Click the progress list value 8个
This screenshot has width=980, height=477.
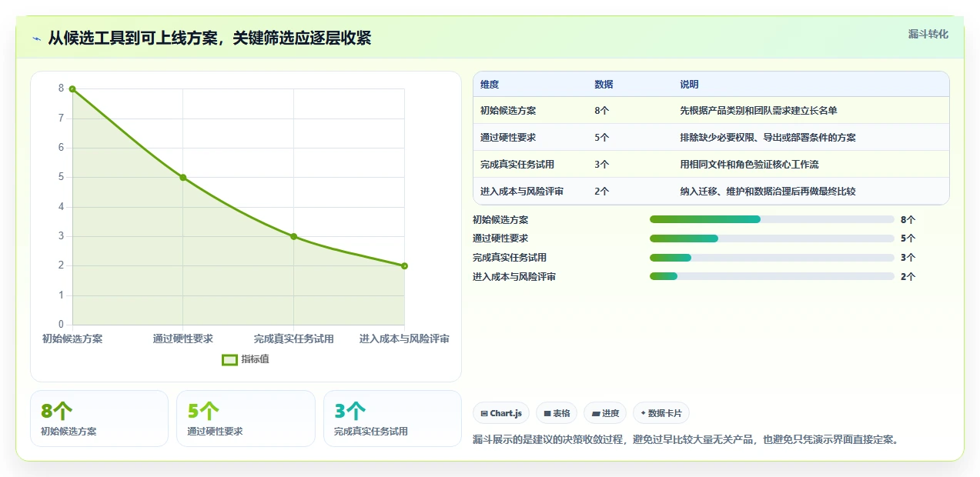[x=908, y=219]
